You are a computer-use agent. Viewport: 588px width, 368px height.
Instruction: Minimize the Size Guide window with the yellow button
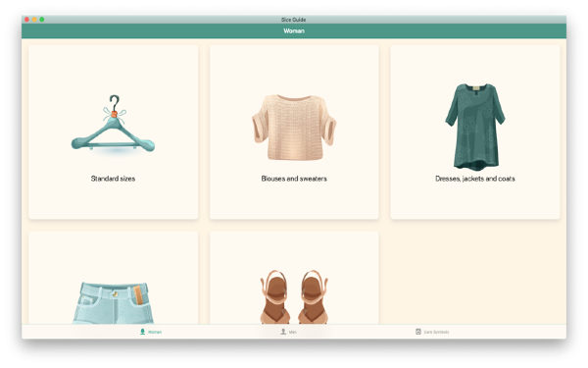34,20
